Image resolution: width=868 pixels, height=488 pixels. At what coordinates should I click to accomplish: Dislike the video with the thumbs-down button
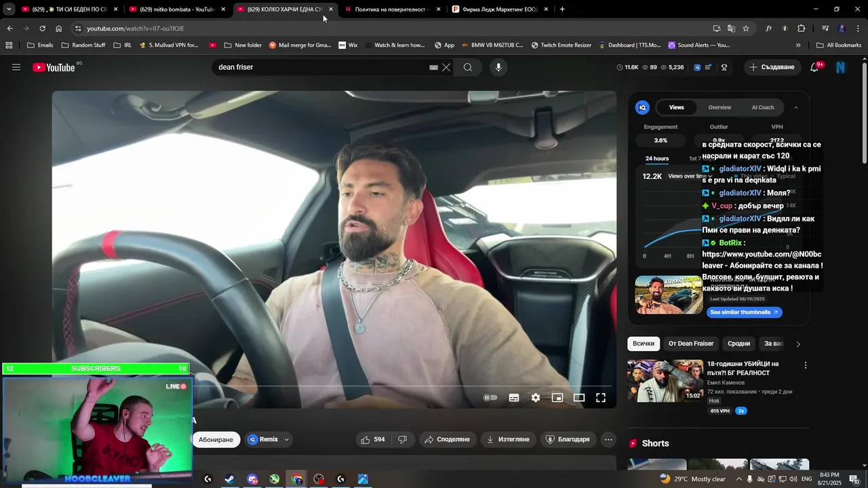pos(402,439)
